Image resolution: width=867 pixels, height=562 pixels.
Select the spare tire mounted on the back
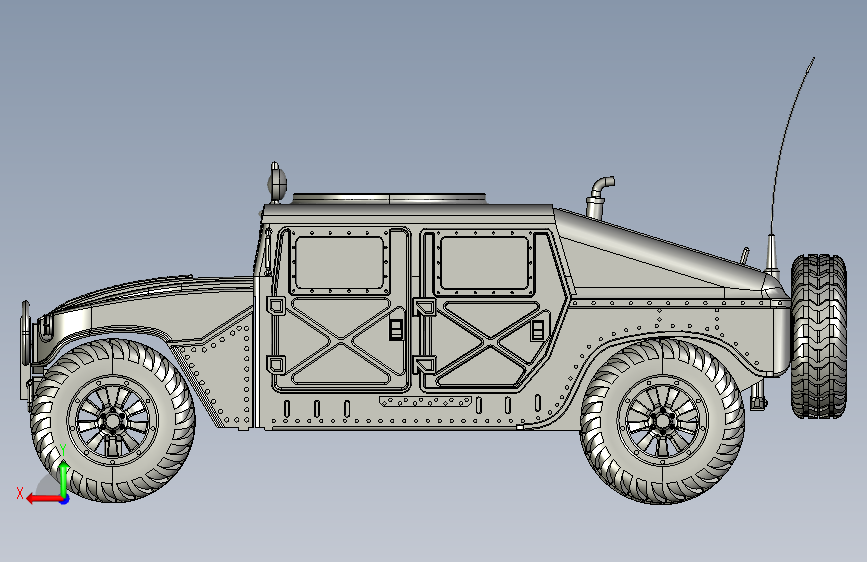819,336
